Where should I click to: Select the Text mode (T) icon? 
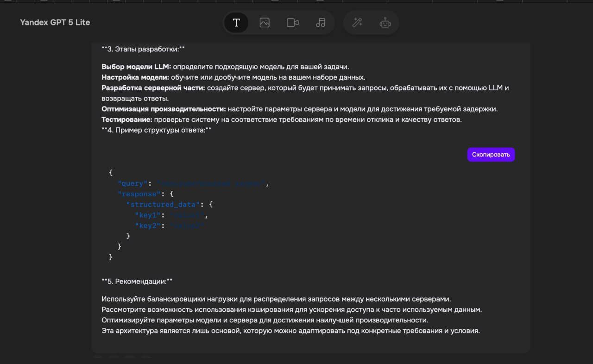[x=236, y=23]
